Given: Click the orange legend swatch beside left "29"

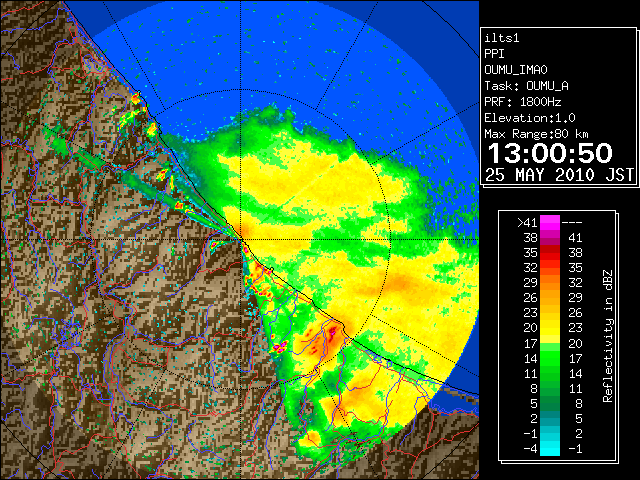Looking at the screenshot, I should click(x=550, y=282).
